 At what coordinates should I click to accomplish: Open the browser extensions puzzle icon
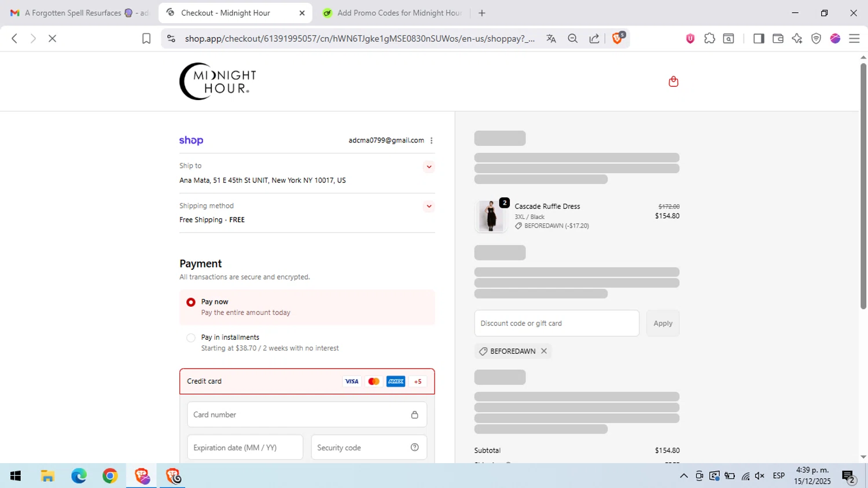709,38
